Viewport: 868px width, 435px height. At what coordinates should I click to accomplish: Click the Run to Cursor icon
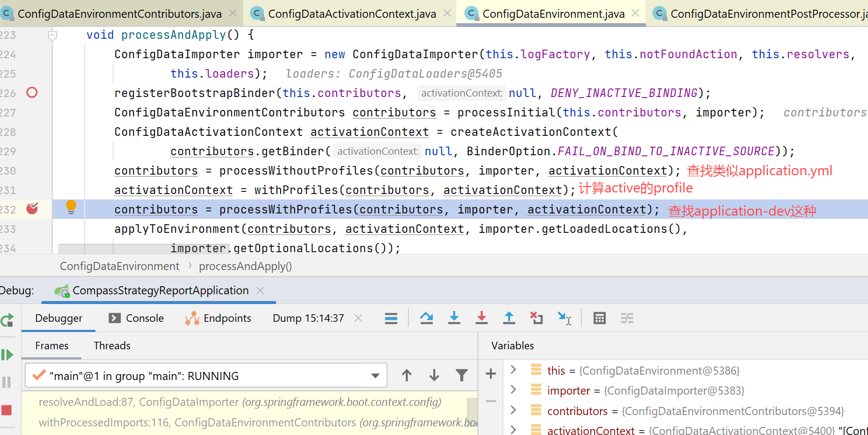pyautogui.click(x=564, y=318)
